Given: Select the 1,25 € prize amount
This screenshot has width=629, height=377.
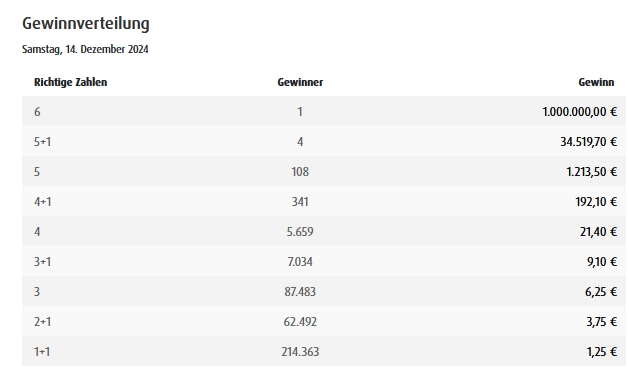Looking at the screenshot, I should point(602,352).
